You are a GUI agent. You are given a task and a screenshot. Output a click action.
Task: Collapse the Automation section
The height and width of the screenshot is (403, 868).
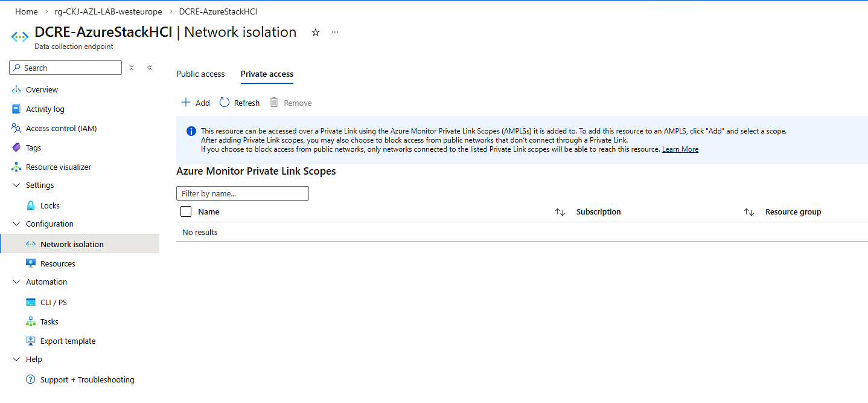16,282
